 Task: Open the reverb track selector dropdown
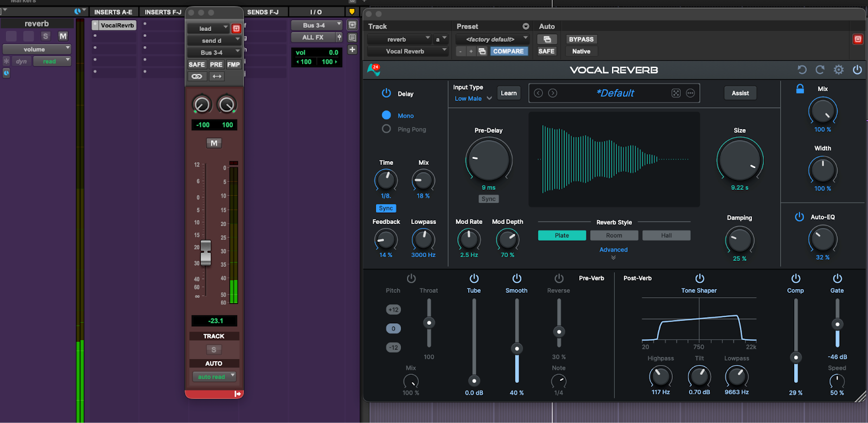click(399, 39)
